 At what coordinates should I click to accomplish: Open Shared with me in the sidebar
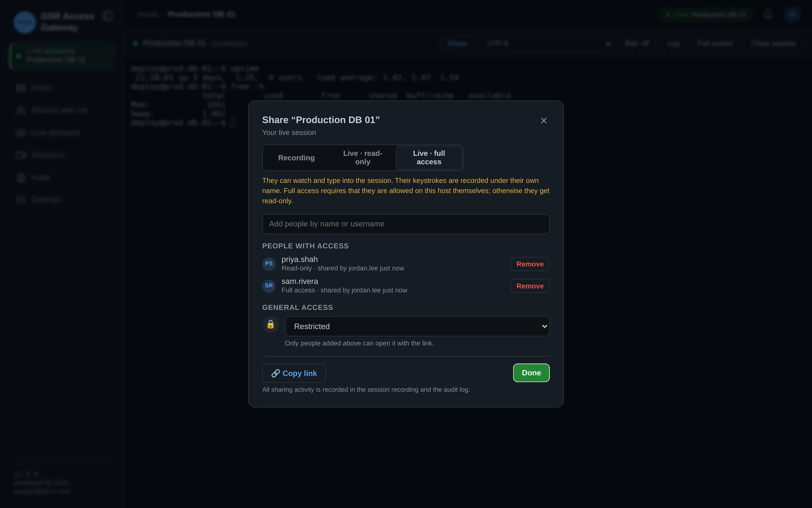pyautogui.click(x=63, y=110)
